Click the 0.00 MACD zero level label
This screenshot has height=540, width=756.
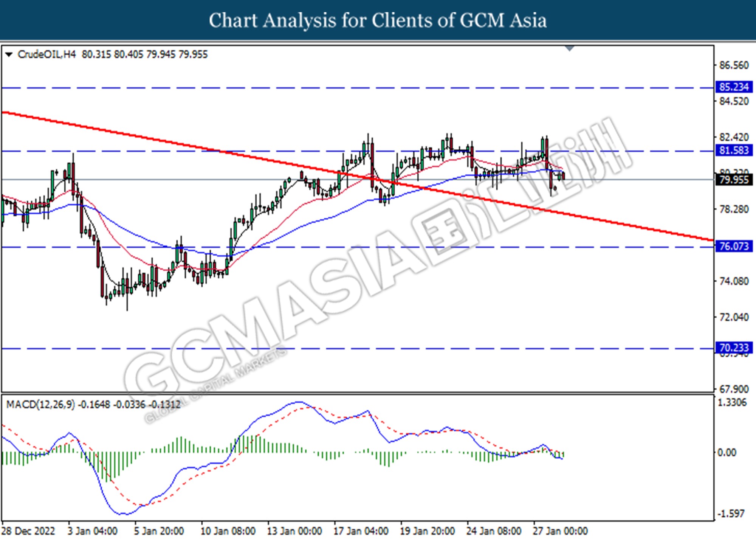[727, 453]
